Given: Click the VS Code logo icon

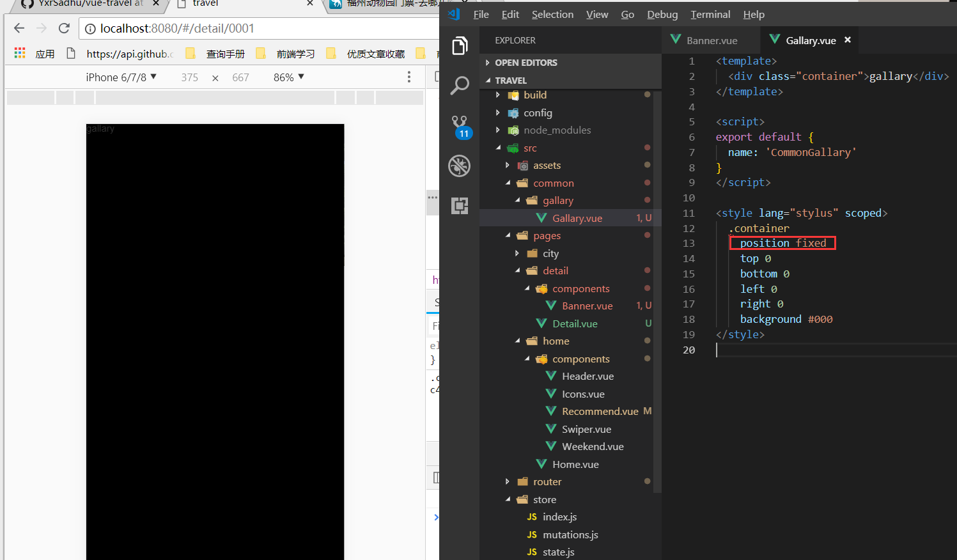Looking at the screenshot, I should (454, 14).
